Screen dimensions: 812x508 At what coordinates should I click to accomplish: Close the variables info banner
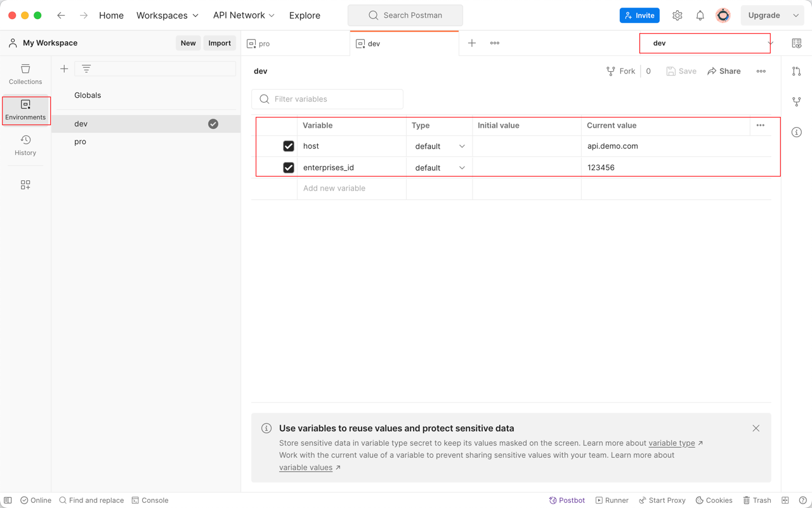coord(756,428)
